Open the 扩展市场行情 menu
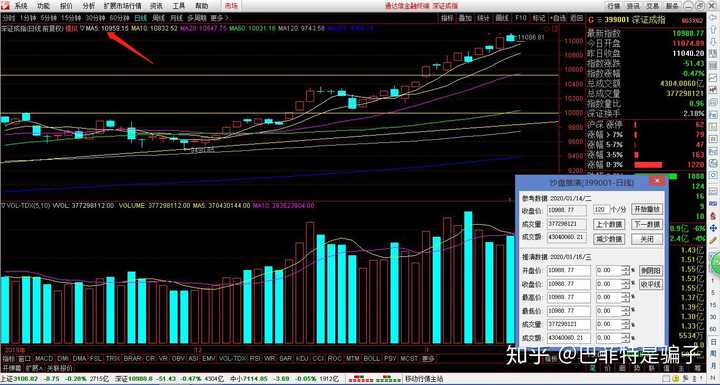 (123, 6)
